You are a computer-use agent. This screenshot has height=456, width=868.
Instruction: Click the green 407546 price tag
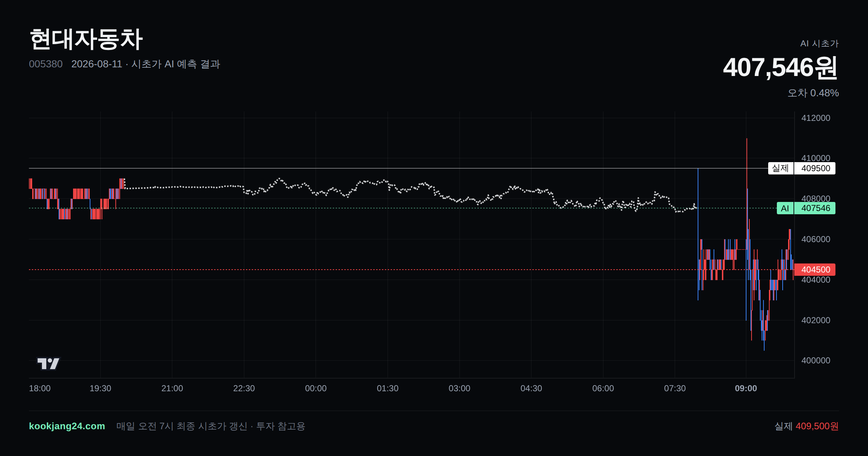click(x=815, y=208)
